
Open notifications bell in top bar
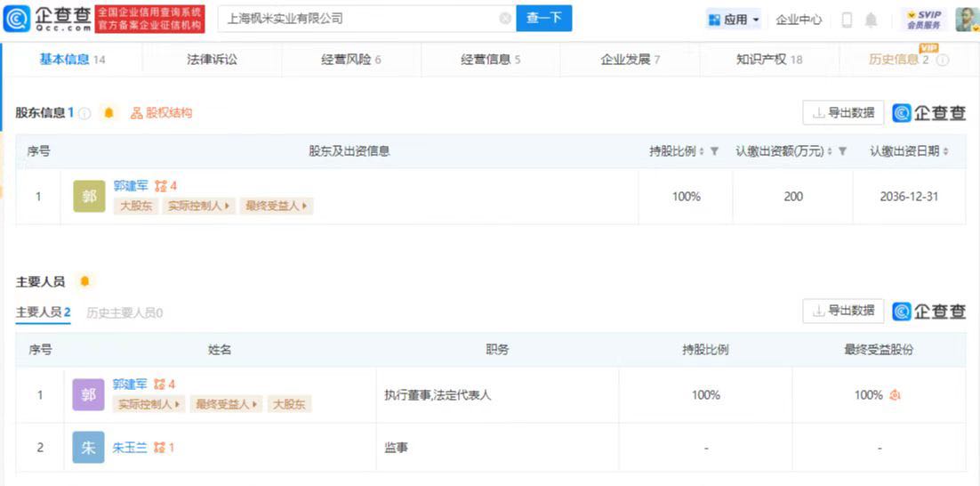[x=871, y=20]
